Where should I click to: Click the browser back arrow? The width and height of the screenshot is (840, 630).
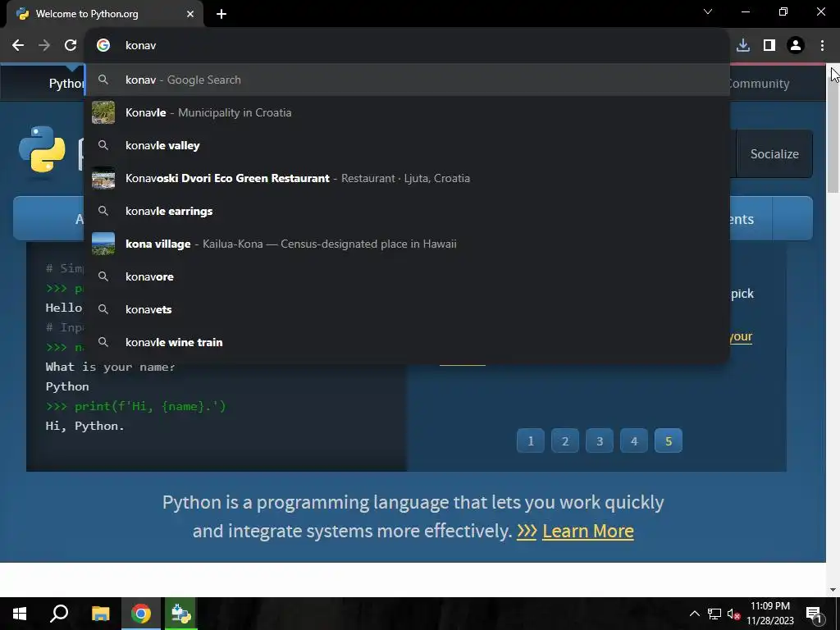coord(18,46)
